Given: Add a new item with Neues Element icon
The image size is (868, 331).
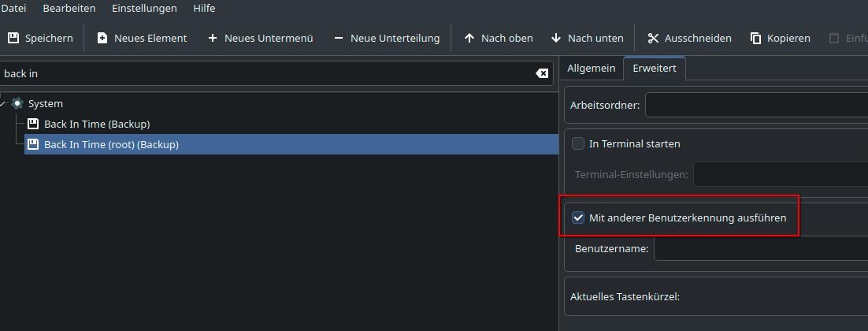Looking at the screenshot, I should coord(102,38).
